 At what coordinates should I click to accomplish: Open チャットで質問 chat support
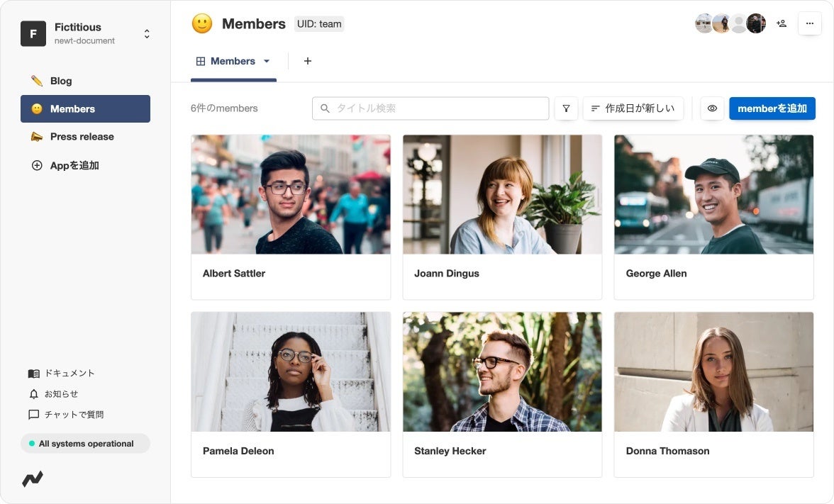(66, 415)
